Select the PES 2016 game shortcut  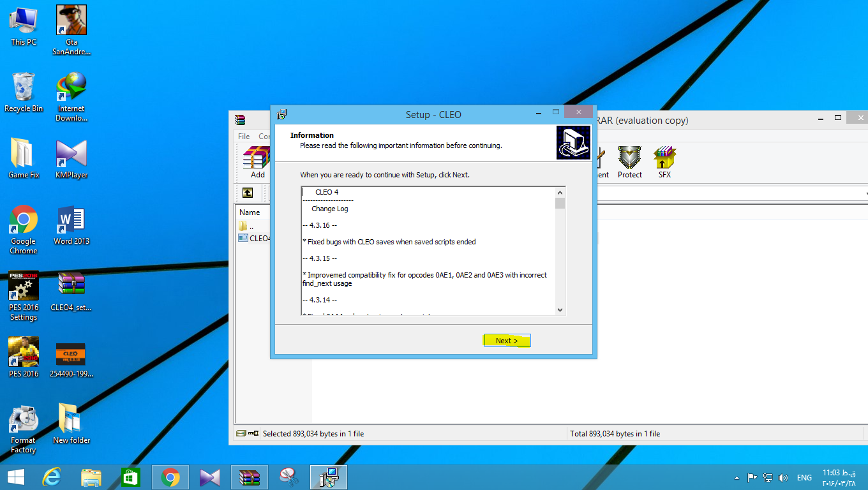tap(24, 358)
